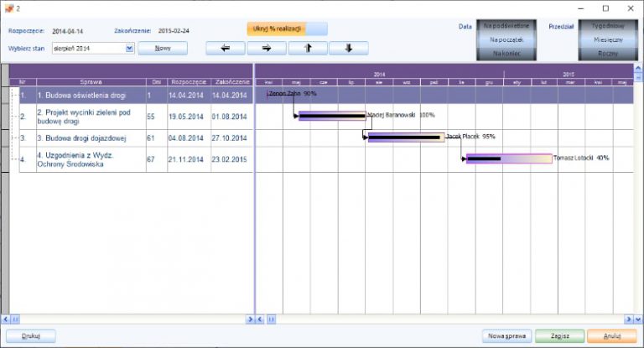Select 'Tygodniowy' interval option
The height and width of the screenshot is (348, 644).
tap(609, 27)
